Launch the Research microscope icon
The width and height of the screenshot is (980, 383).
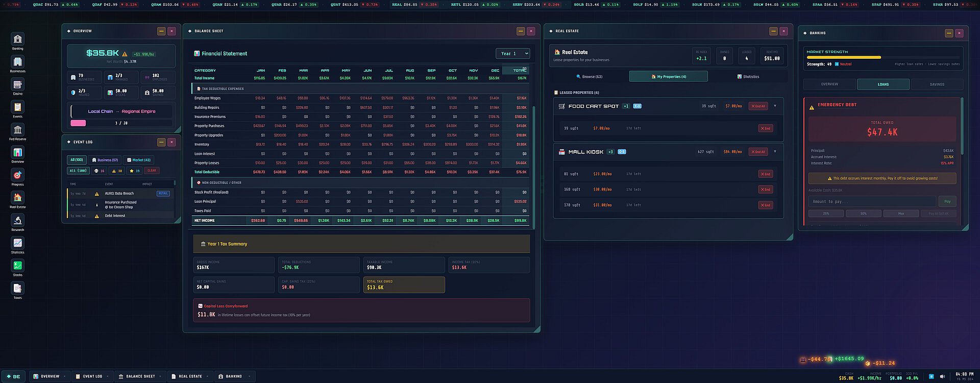pyautogui.click(x=17, y=221)
